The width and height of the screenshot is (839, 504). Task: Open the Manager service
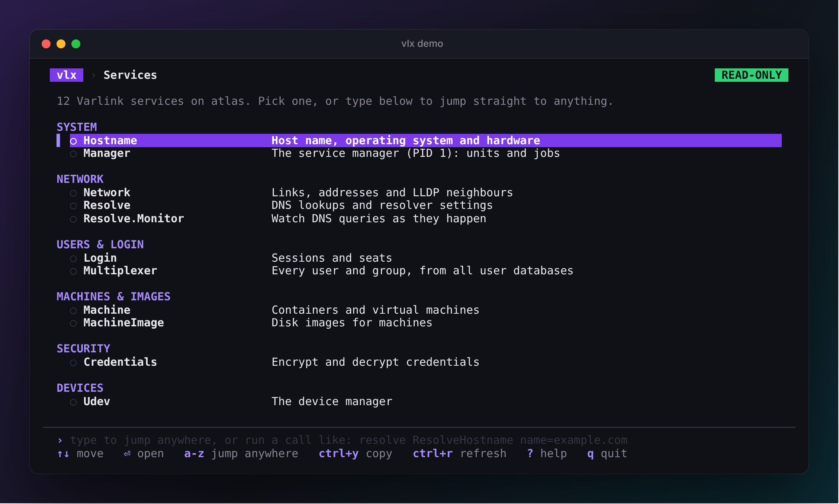coord(107,153)
